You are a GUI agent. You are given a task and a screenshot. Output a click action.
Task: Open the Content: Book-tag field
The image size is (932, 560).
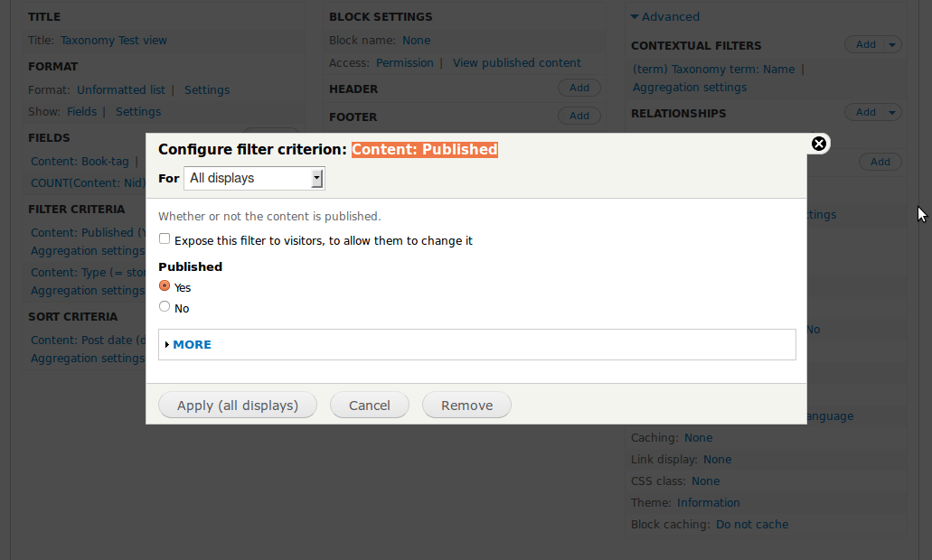click(x=80, y=162)
